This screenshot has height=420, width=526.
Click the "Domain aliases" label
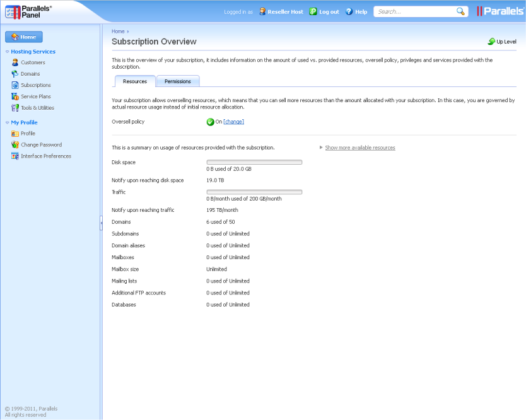coord(128,245)
